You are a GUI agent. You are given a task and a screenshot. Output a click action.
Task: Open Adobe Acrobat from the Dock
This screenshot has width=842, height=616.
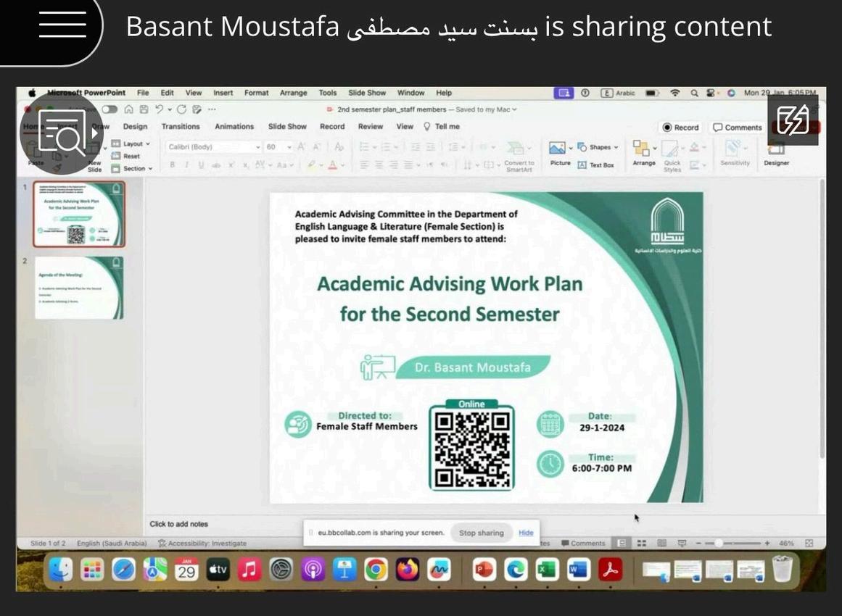(610, 570)
